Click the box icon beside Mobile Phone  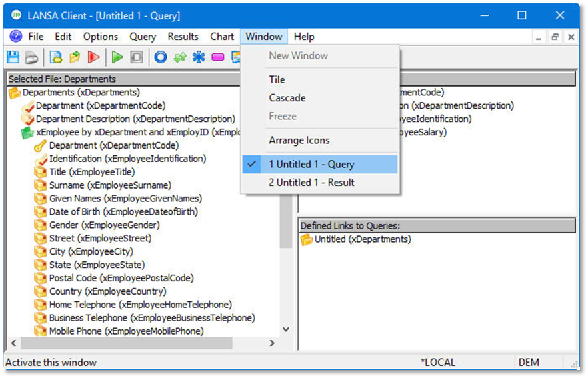pyautogui.click(x=41, y=331)
